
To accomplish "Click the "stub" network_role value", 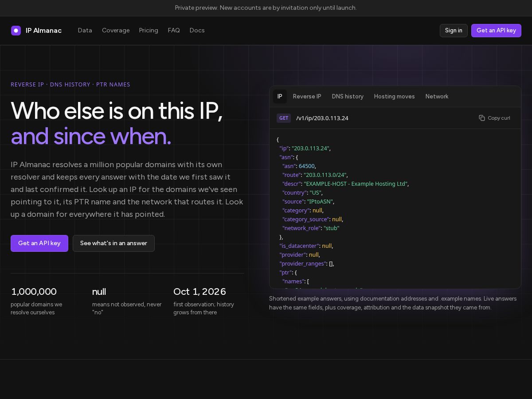I will click(332, 228).
